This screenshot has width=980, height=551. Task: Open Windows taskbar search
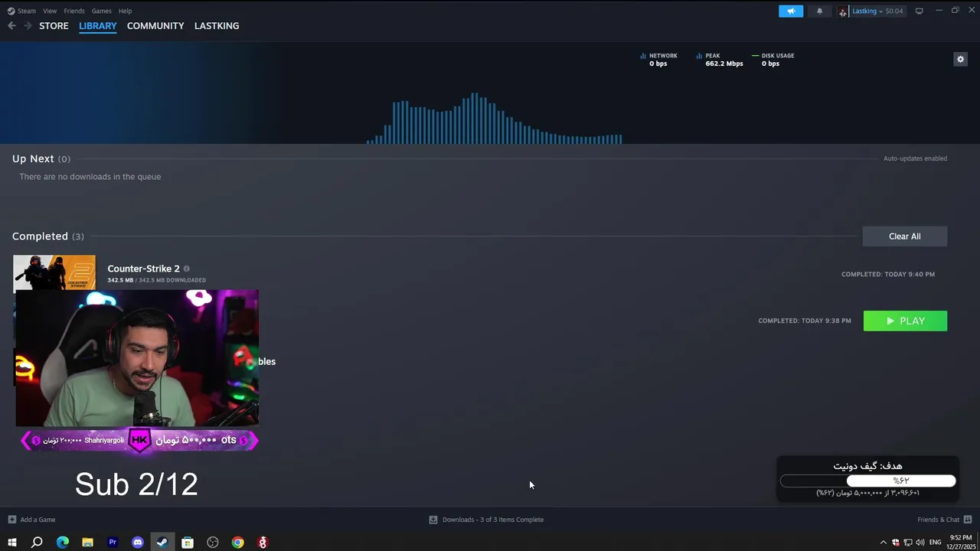tap(37, 543)
